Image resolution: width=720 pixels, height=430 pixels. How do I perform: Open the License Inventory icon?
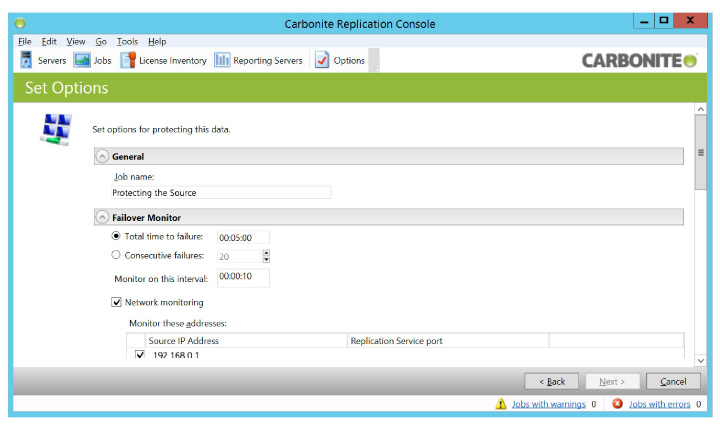(128, 60)
